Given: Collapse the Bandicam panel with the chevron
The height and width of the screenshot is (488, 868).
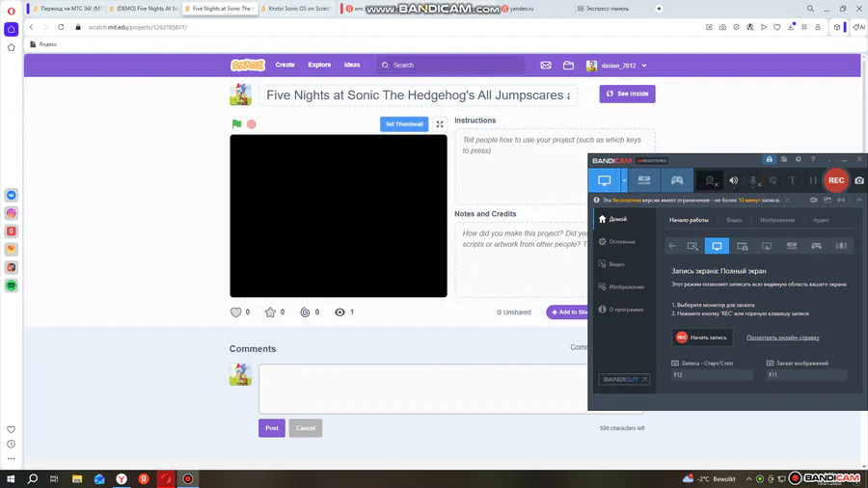Looking at the screenshot, I should 859,201.
